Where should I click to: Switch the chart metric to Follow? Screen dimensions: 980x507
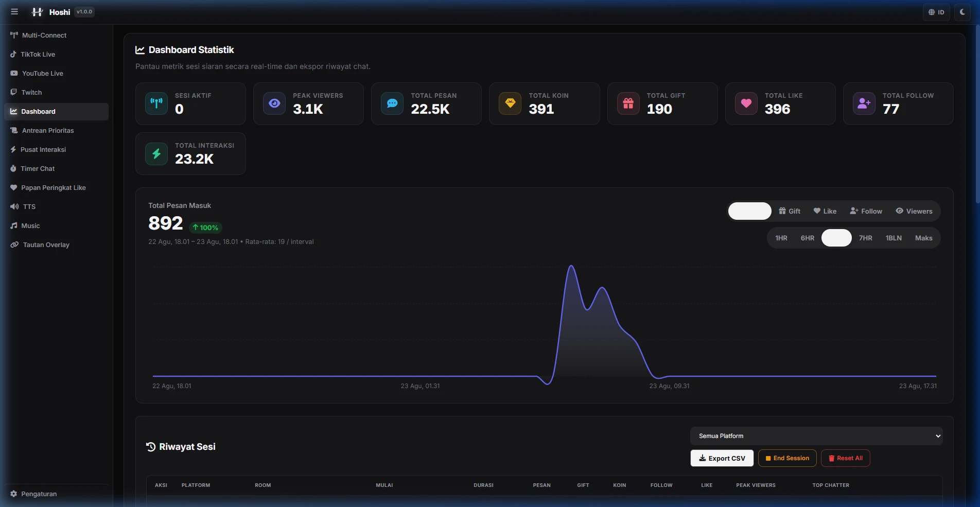coord(866,211)
